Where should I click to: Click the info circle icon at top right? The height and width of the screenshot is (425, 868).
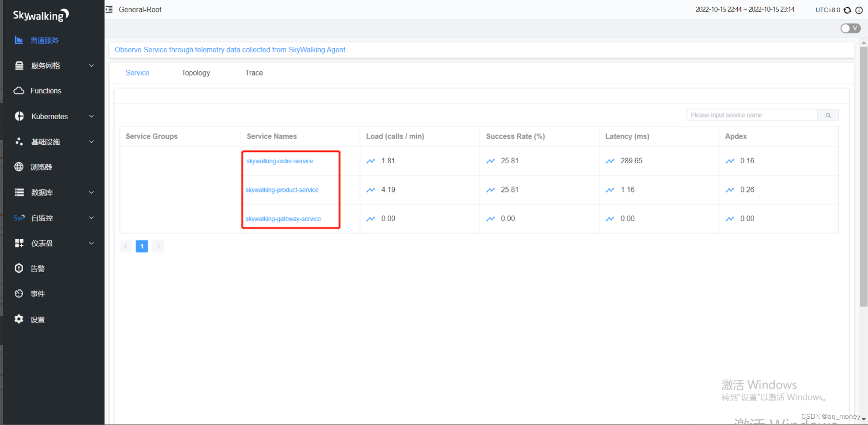pyautogui.click(x=859, y=10)
